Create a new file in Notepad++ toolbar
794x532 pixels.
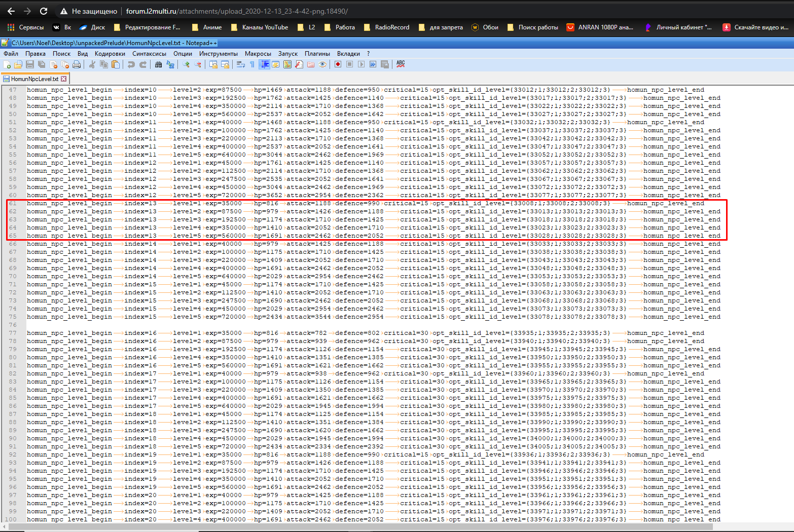(7, 64)
